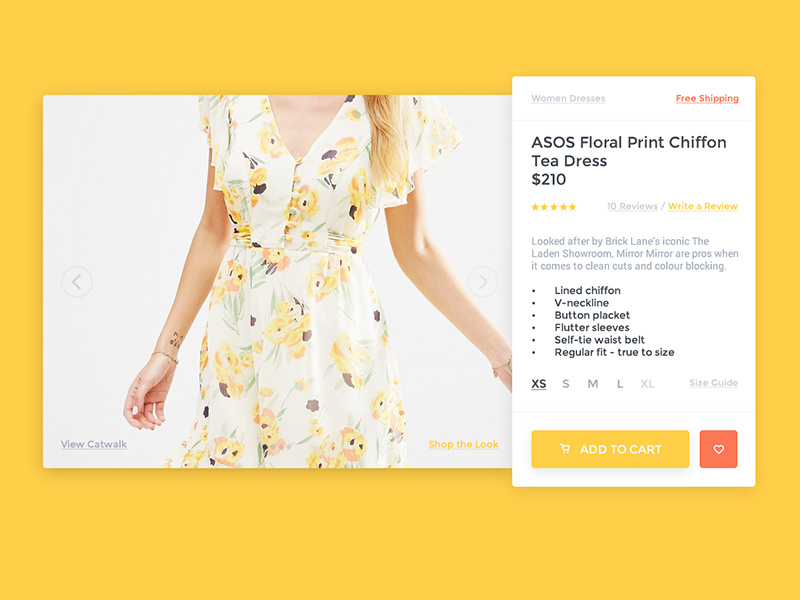Open the 10 Reviews link
This screenshot has height=600, width=800.
(x=632, y=206)
